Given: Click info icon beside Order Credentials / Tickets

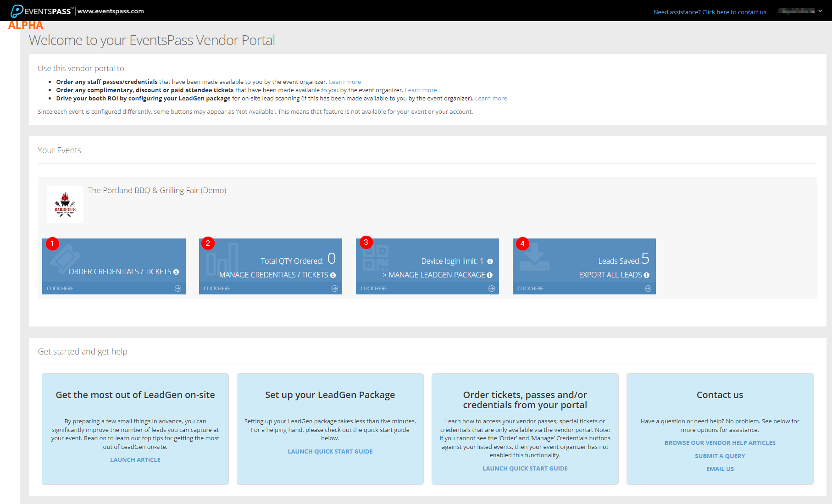Looking at the screenshot, I should coord(176,272).
